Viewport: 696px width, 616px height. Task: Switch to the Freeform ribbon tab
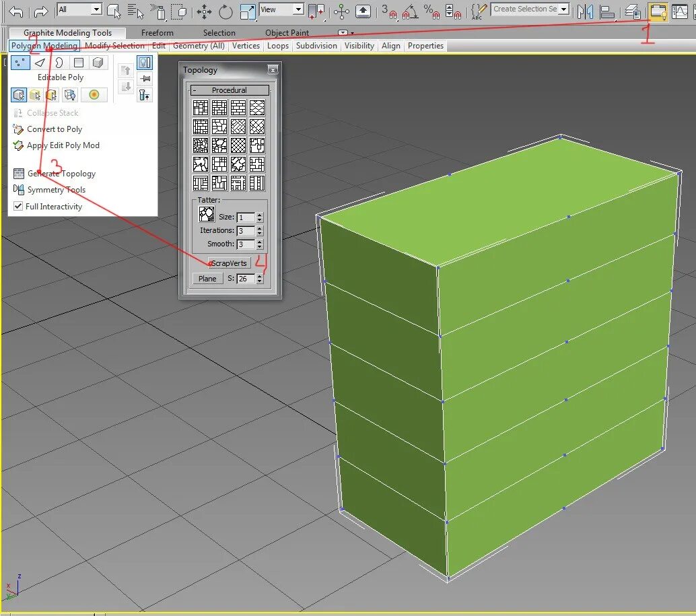click(157, 33)
